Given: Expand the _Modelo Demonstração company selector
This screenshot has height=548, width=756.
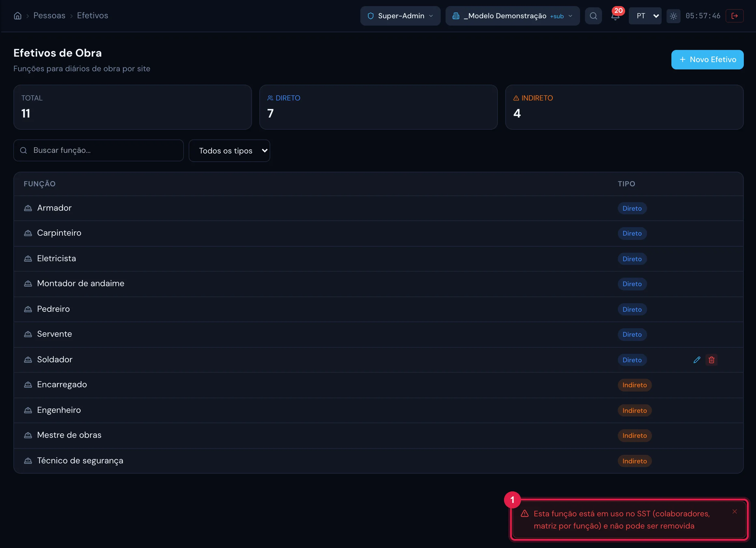Looking at the screenshot, I should [x=512, y=16].
